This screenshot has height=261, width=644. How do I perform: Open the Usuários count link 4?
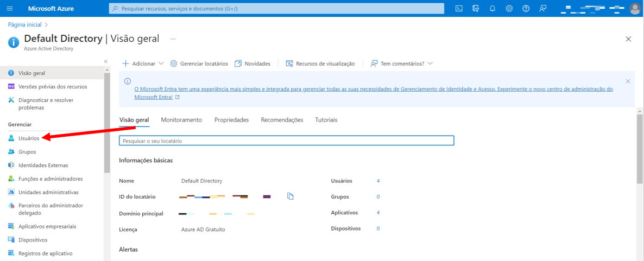[378, 181]
